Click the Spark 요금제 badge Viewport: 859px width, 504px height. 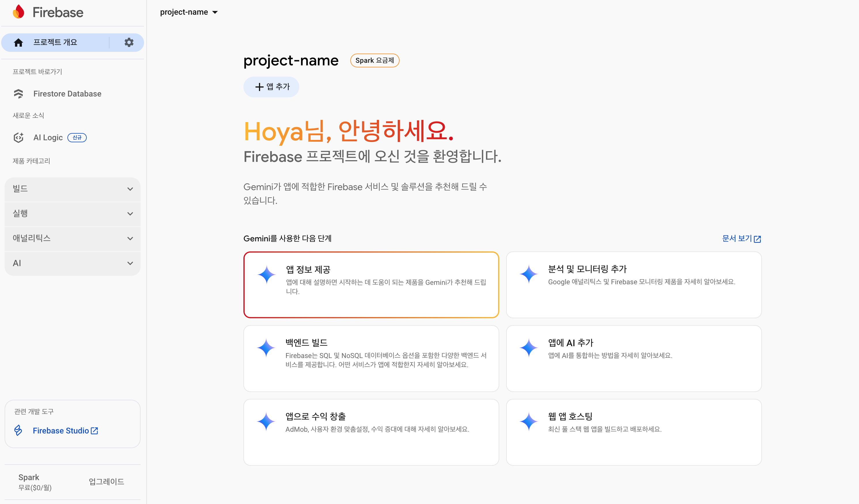(x=374, y=61)
